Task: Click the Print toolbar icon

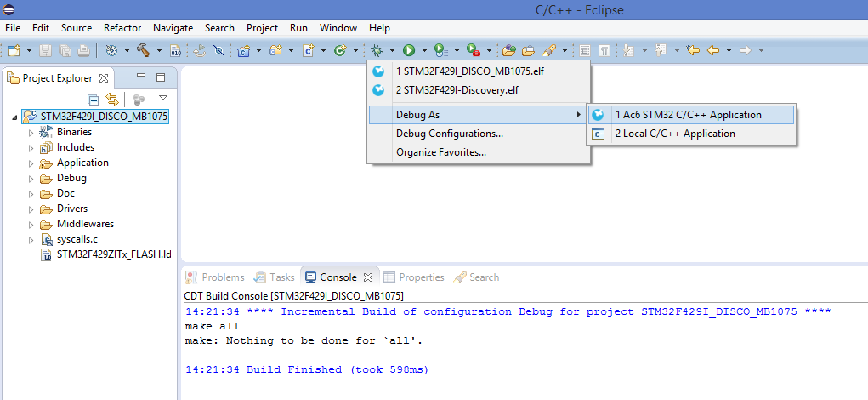Action: coord(83,50)
